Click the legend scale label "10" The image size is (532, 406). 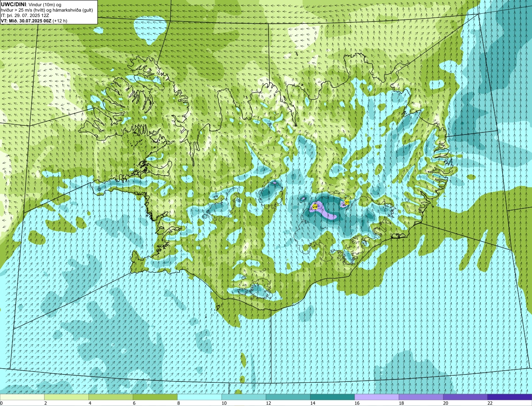point(224,403)
